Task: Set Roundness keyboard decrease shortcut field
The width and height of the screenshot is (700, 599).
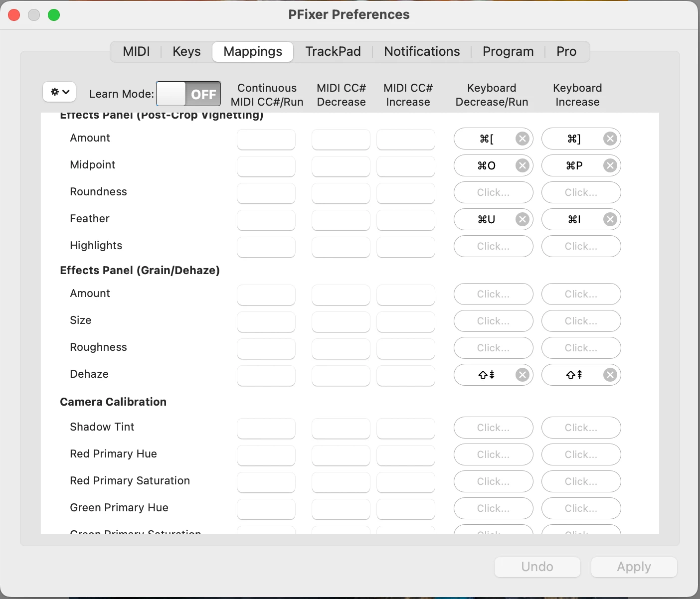Action: coord(494,193)
